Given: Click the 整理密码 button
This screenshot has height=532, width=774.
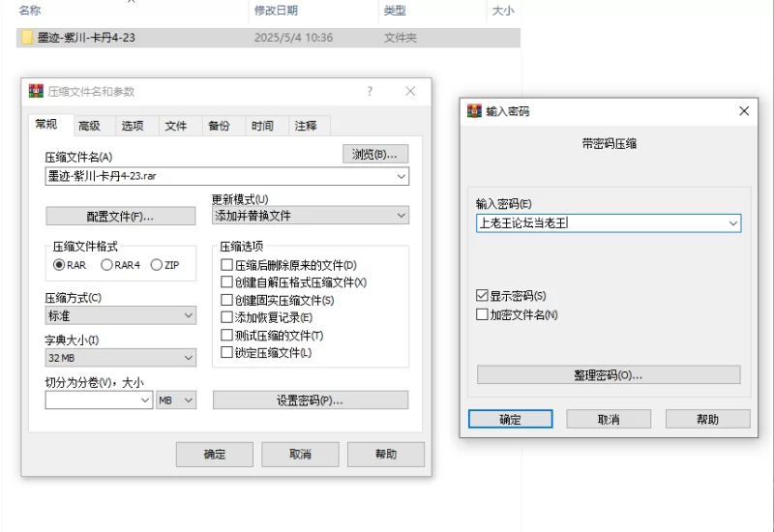Looking at the screenshot, I should 608,375.
